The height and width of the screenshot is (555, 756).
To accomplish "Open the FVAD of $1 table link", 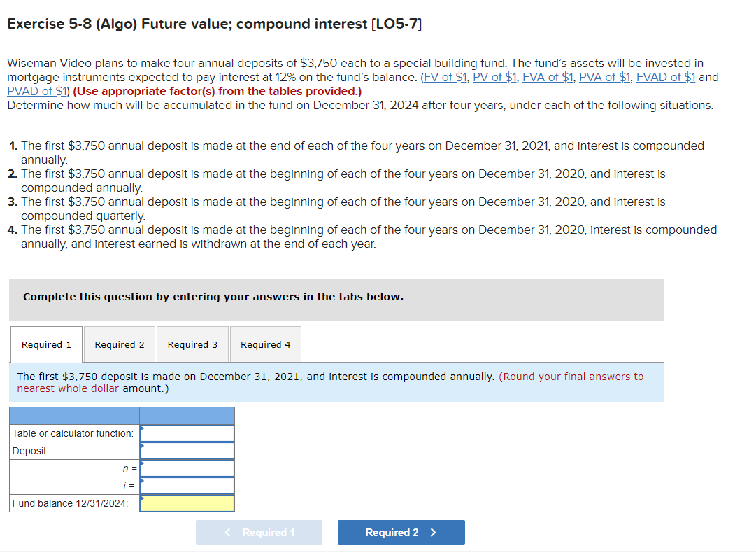I will tap(665, 77).
